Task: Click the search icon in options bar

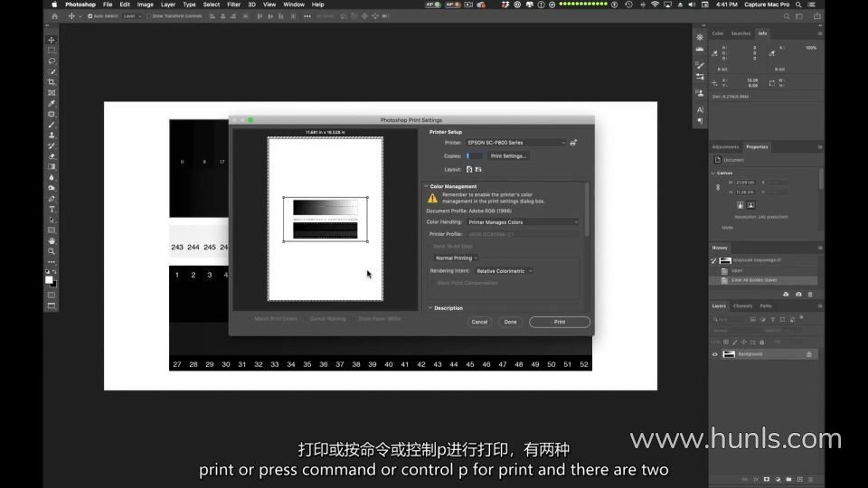Action: tap(786, 16)
